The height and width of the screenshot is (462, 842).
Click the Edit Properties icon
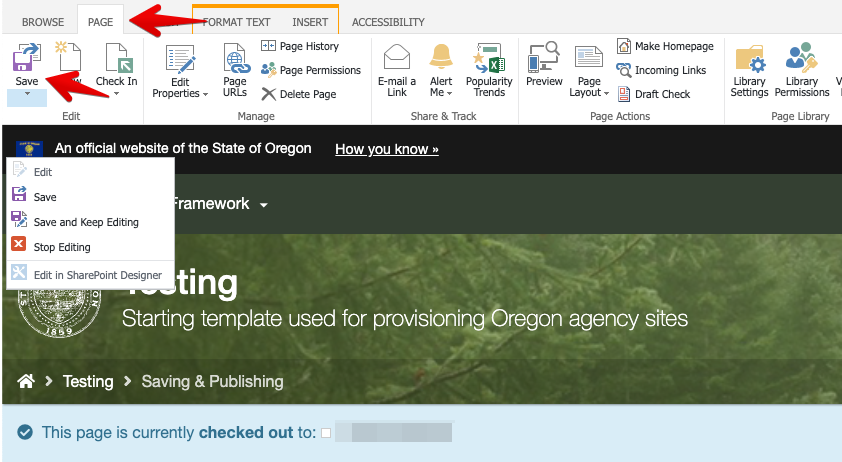(x=180, y=59)
